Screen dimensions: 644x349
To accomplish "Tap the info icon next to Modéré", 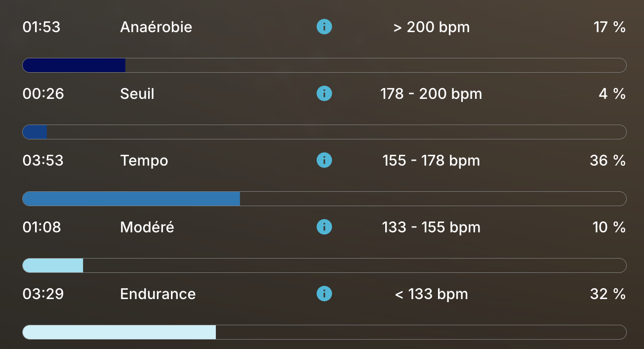I will click(324, 227).
